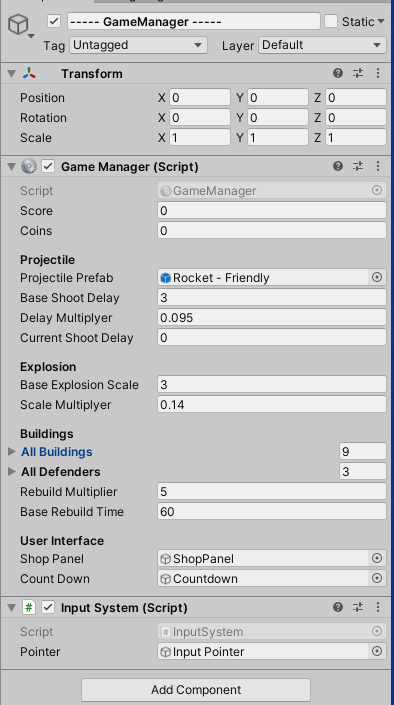Screen dimensions: 394x705
Task: Click the Add Component button
Action: (x=196, y=690)
